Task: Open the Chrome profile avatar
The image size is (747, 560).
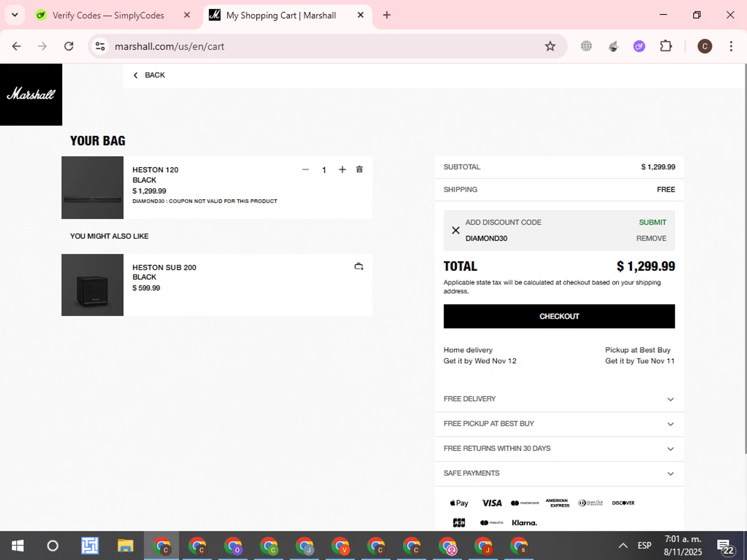Action: (x=705, y=46)
